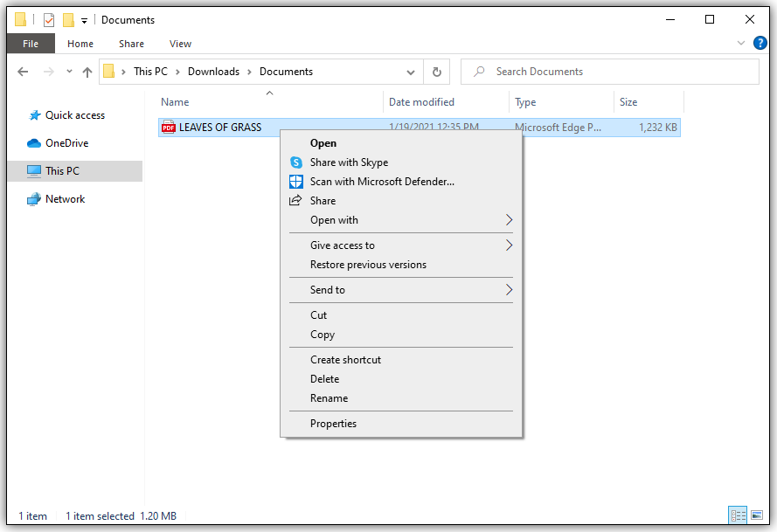The width and height of the screenshot is (777, 532).
Task: Click the Properties checkmark icon in title bar
Action: tap(49, 20)
